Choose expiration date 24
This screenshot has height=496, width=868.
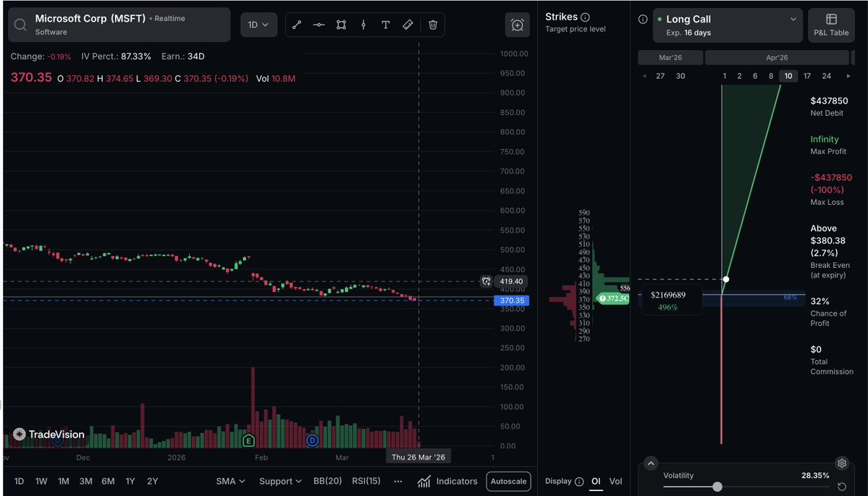[x=827, y=76]
